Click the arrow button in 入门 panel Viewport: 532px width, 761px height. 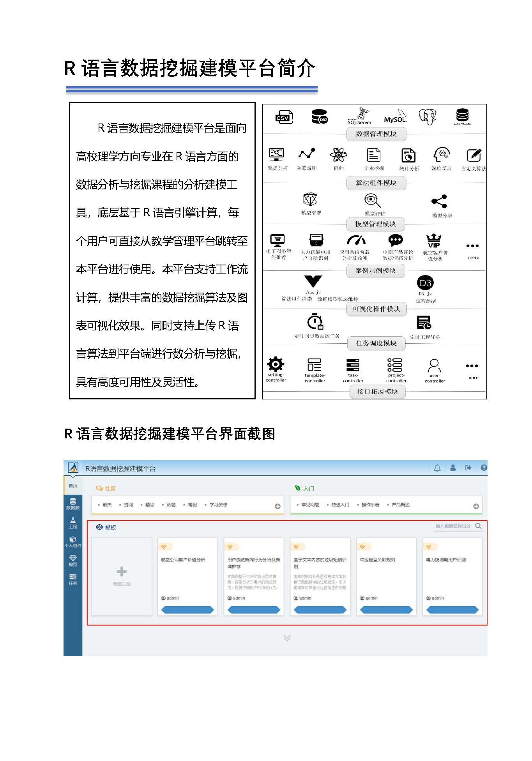tap(476, 506)
